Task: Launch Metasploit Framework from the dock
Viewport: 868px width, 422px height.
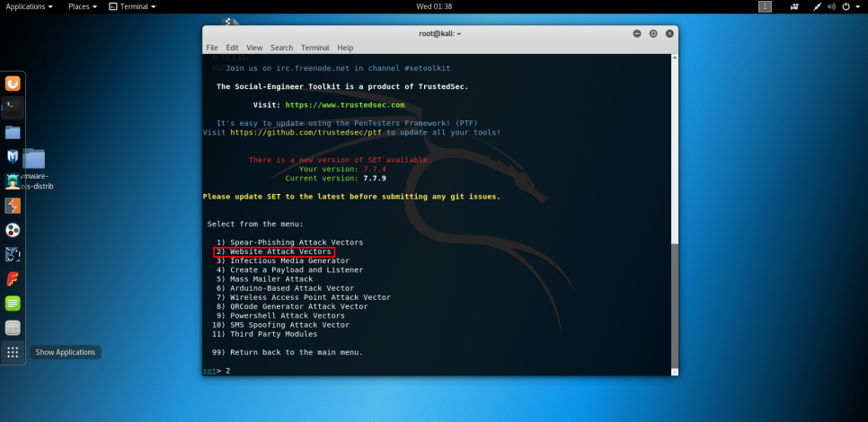Action: click(13, 156)
